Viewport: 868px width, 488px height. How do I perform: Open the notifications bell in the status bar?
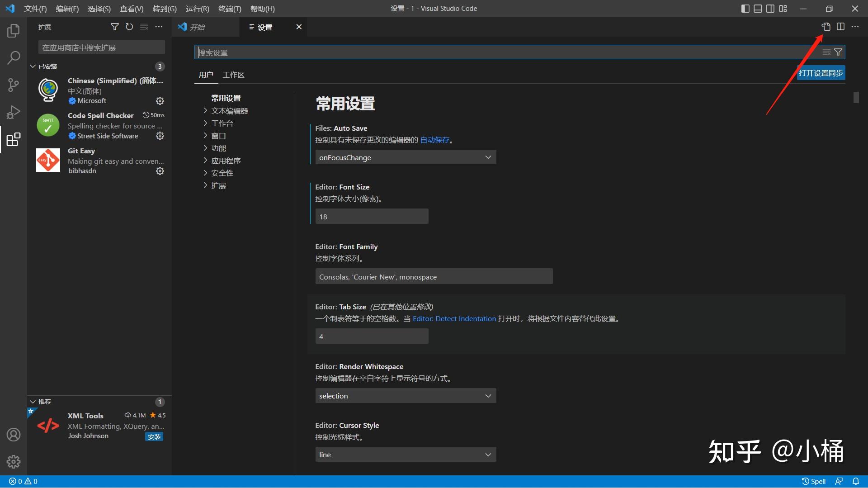coord(856,481)
